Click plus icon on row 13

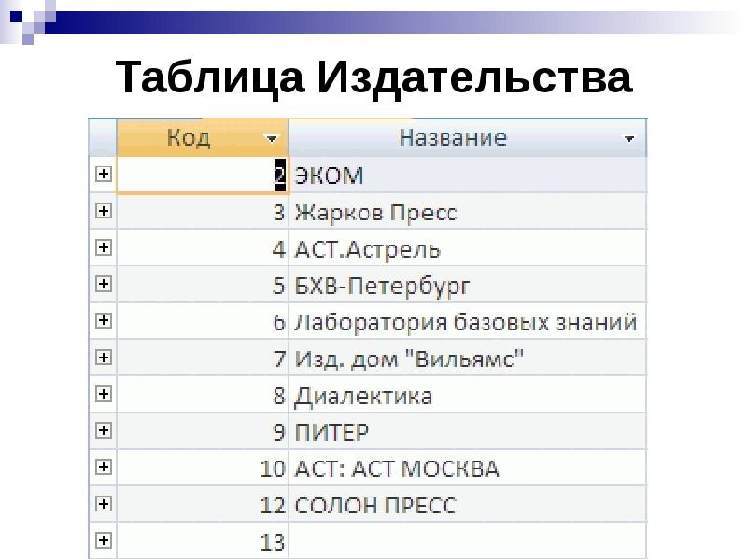point(103,540)
